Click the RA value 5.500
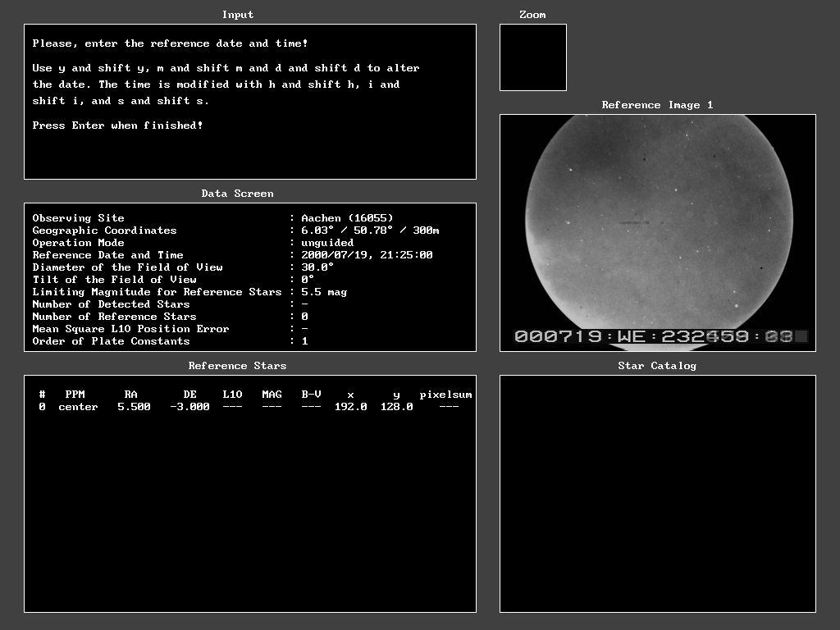Screen dimensions: 840x630 click(134, 407)
